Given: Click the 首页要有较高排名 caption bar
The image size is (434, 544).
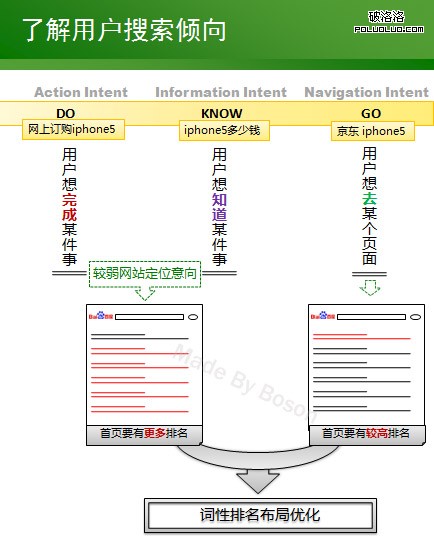Looking at the screenshot, I should click(367, 434).
